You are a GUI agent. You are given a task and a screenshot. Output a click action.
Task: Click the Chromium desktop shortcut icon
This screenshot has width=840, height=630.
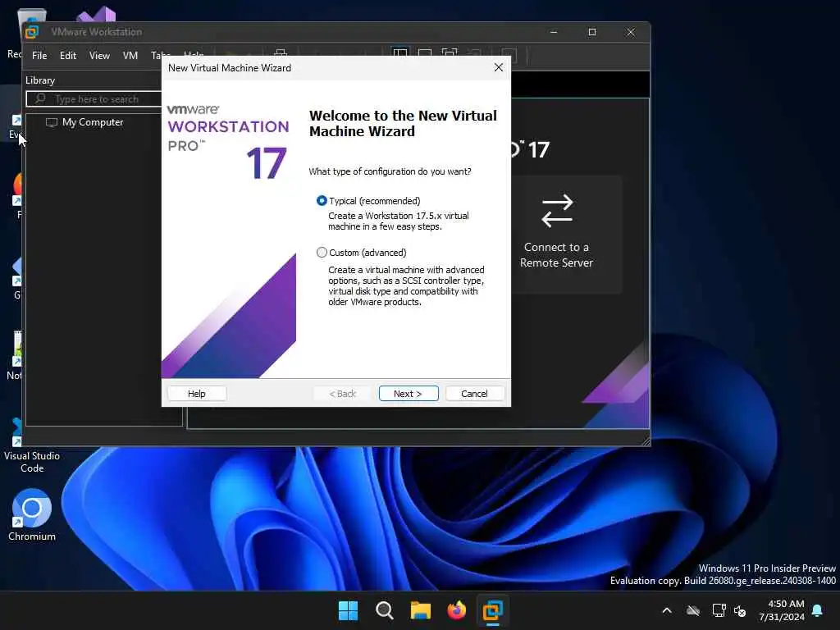(32, 508)
